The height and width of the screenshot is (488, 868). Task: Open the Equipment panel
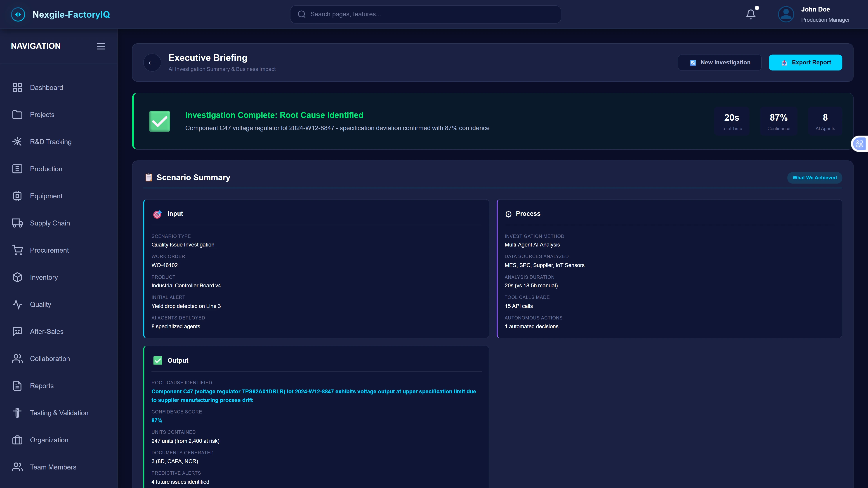tap(46, 196)
